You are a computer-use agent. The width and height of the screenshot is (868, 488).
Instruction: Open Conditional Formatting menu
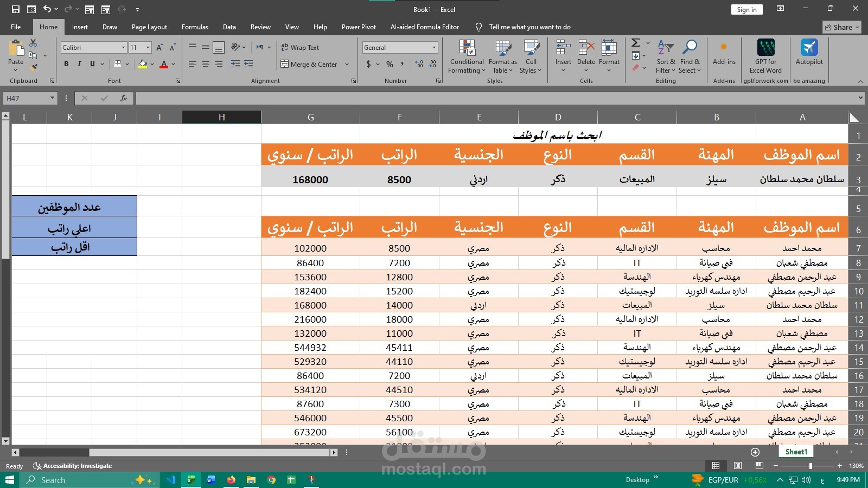467,56
